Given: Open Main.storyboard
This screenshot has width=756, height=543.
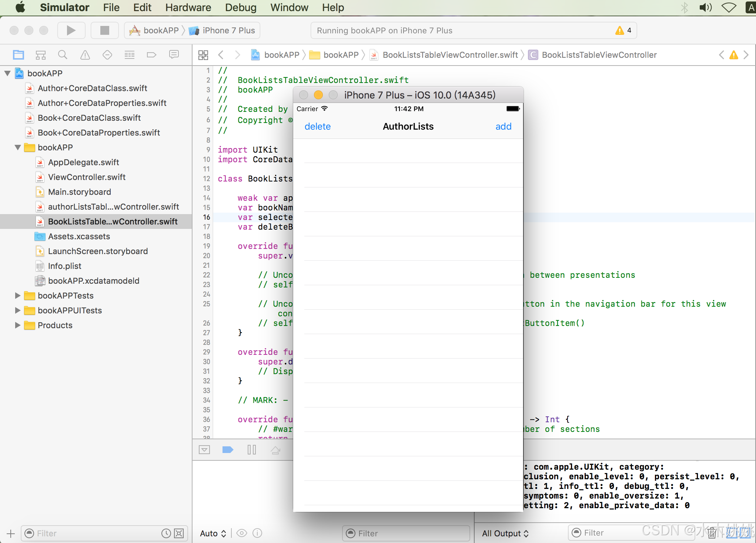Looking at the screenshot, I should click(x=80, y=192).
